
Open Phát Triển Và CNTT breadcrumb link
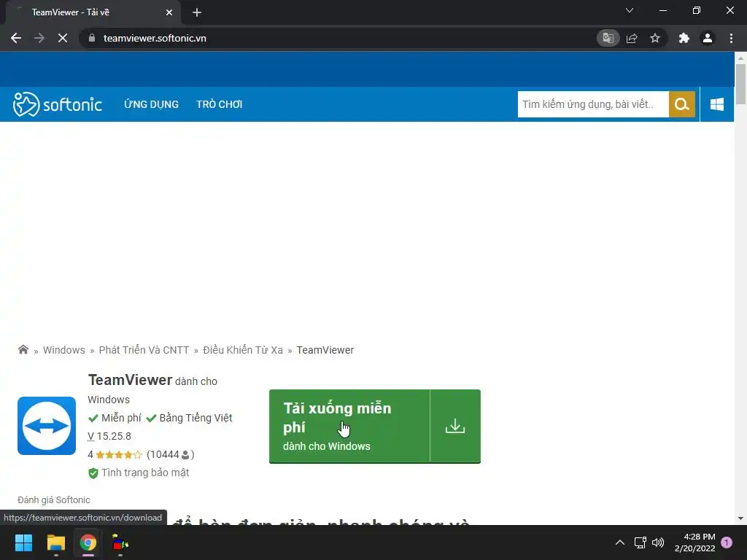[144, 350]
